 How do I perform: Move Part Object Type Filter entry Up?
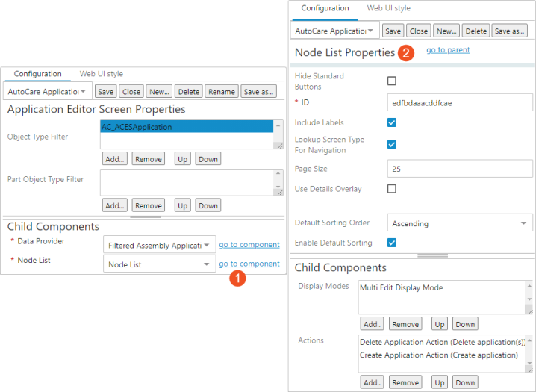tap(183, 205)
